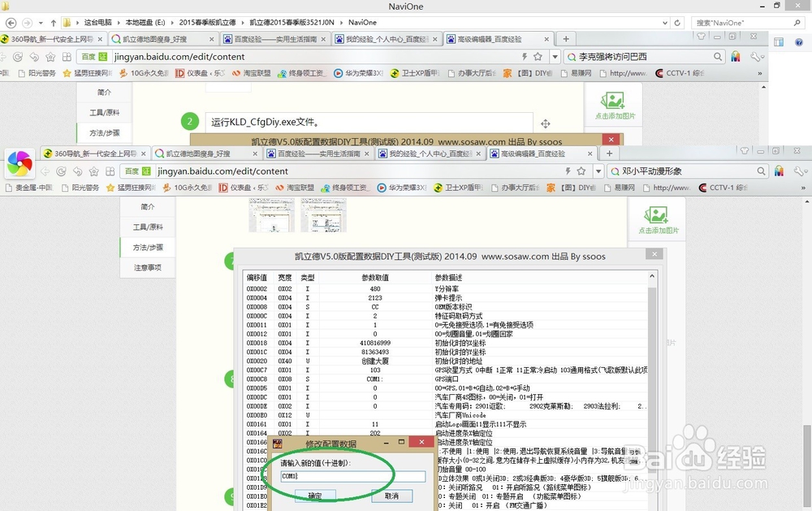Click step 2 text field 运行KLD_CfgDiy.exe文件
812x511 pixels.
(x=369, y=123)
